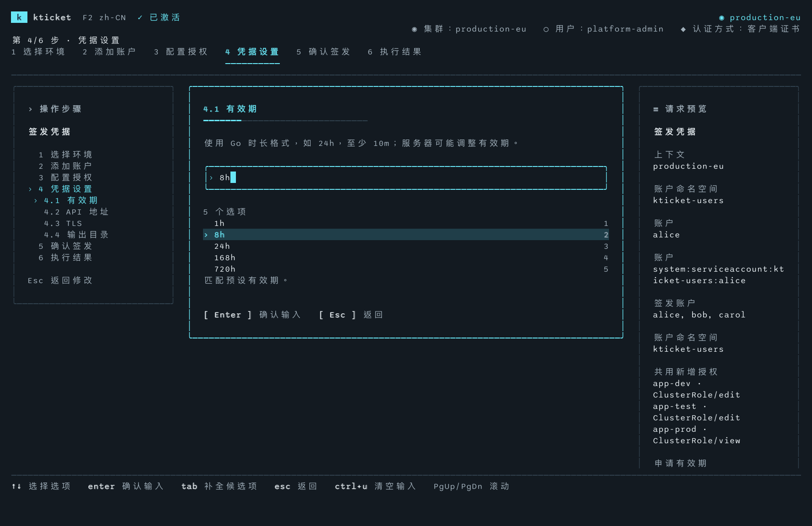812x526 pixels.
Task: Click the 已激活 checkmark status
Action: (159, 17)
